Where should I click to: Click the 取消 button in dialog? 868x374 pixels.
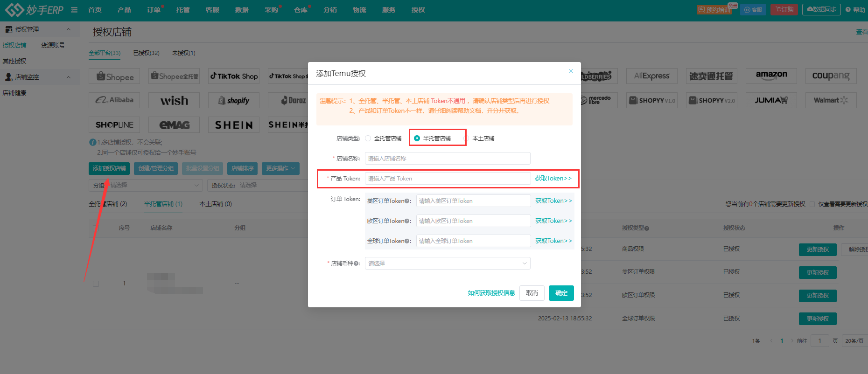click(532, 293)
